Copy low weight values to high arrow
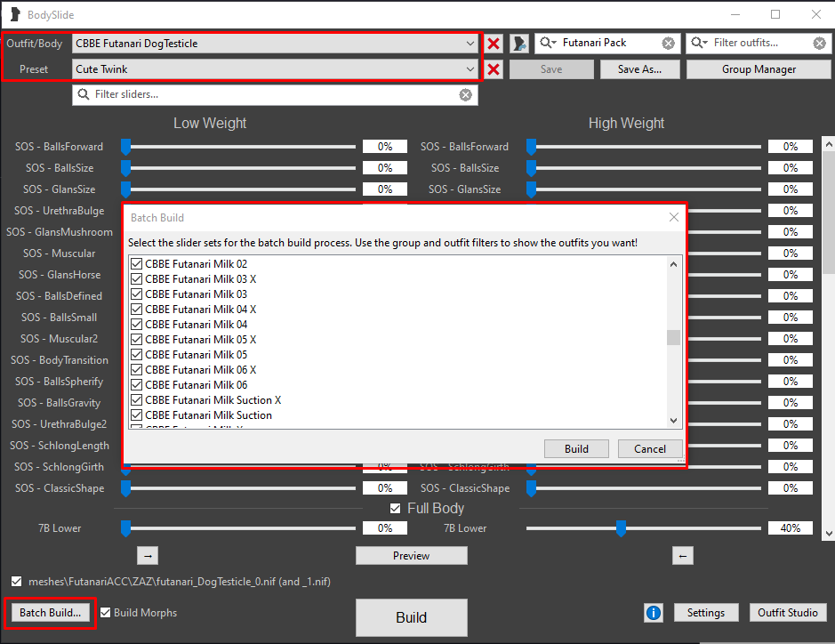Viewport: 835px width, 644px height. click(148, 556)
